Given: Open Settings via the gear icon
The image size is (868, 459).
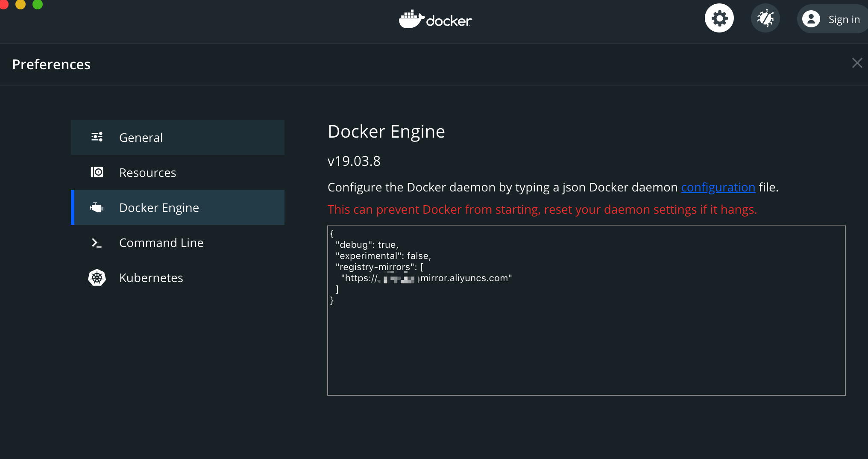Looking at the screenshot, I should click(x=719, y=18).
